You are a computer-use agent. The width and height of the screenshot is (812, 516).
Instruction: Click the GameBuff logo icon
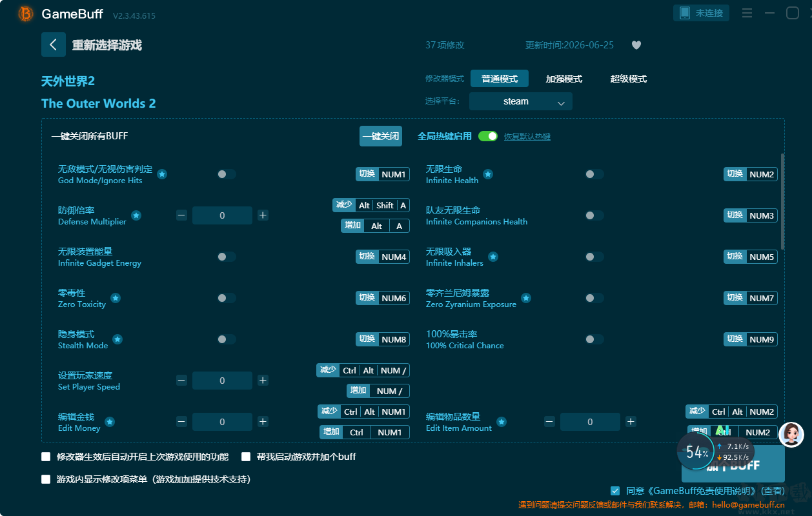[x=25, y=14]
